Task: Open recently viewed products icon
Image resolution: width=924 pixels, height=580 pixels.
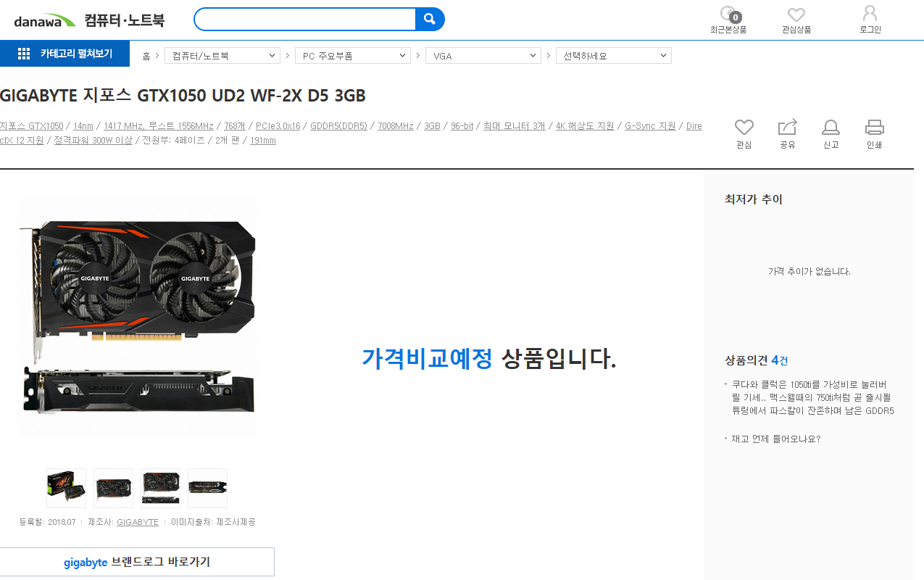Action: pyautogui.click(x=728, y=14)
